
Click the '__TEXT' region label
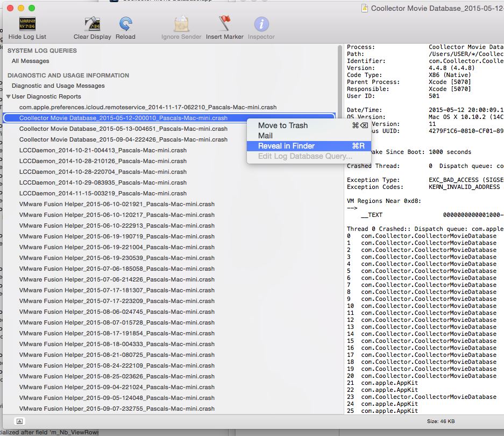pos(372,215)
